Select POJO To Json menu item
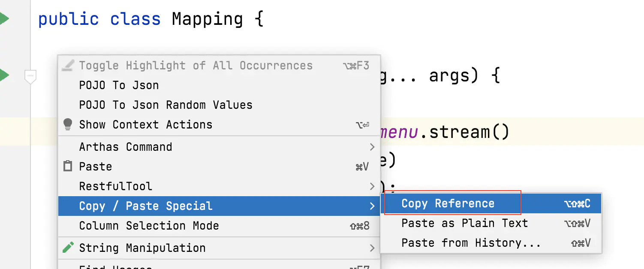 [119, 85]
